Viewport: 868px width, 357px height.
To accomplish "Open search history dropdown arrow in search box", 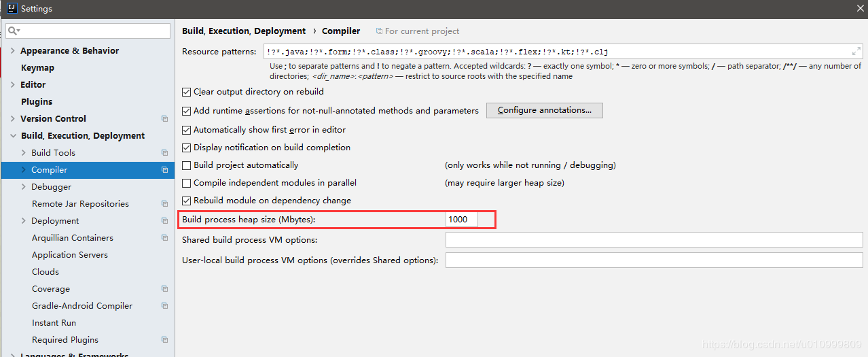I will click(x=19, y=31).
